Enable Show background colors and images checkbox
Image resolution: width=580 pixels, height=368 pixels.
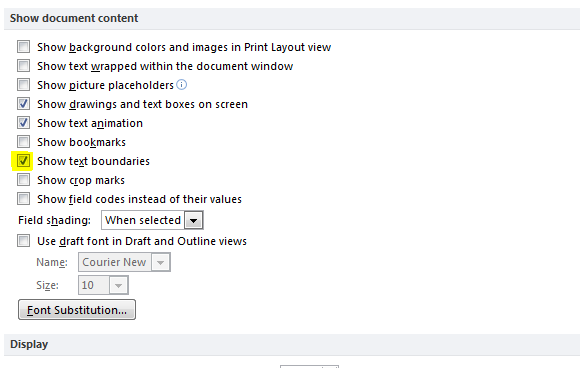[x=23, y=47]
